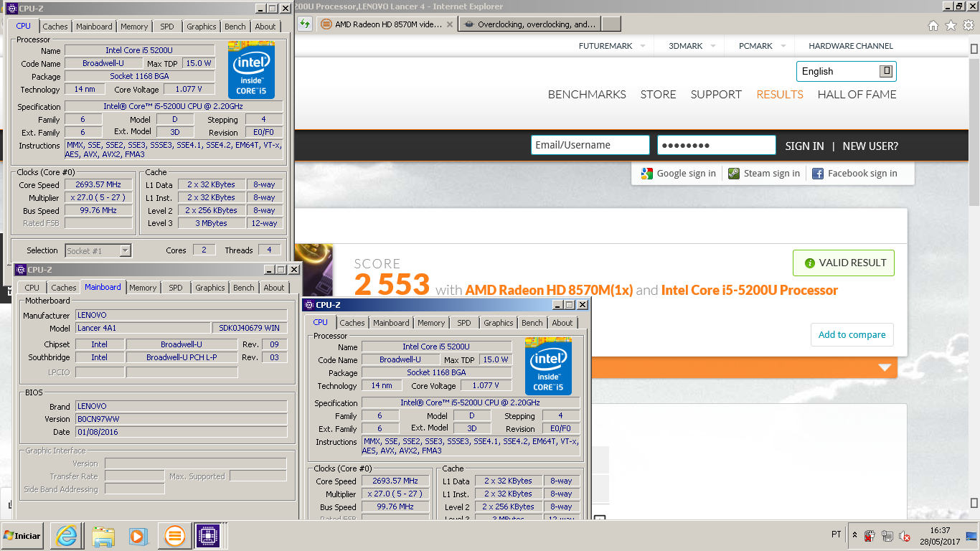Select the BIOS version B0CN97WW field
This screenshot has width=980, height=551.
coord(181,419)
